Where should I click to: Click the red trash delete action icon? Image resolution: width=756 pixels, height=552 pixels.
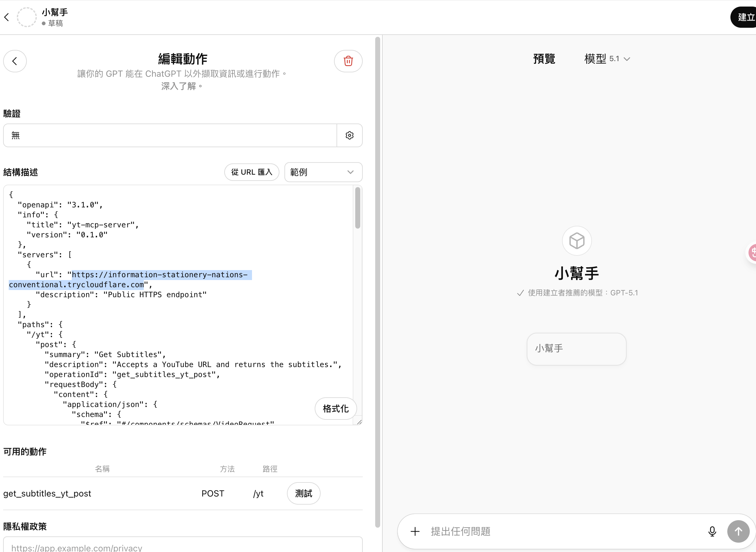pyautogui.click(x=348, y=61)
